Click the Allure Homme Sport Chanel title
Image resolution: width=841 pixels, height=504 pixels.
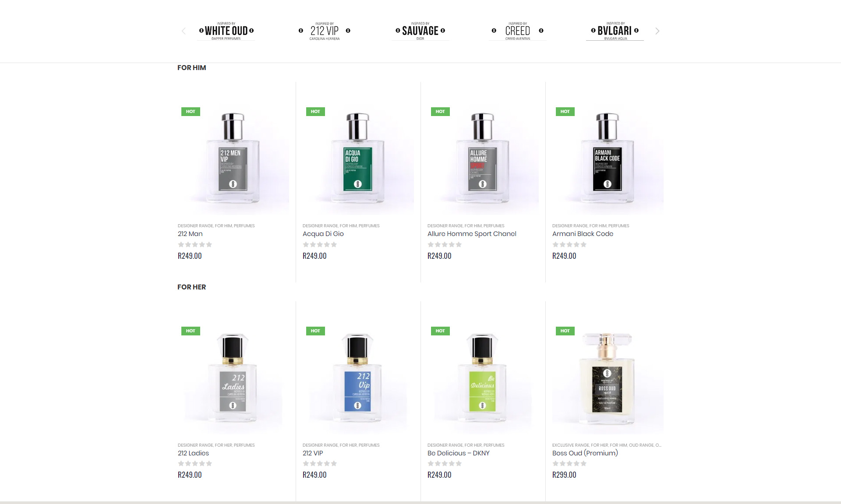472,234
